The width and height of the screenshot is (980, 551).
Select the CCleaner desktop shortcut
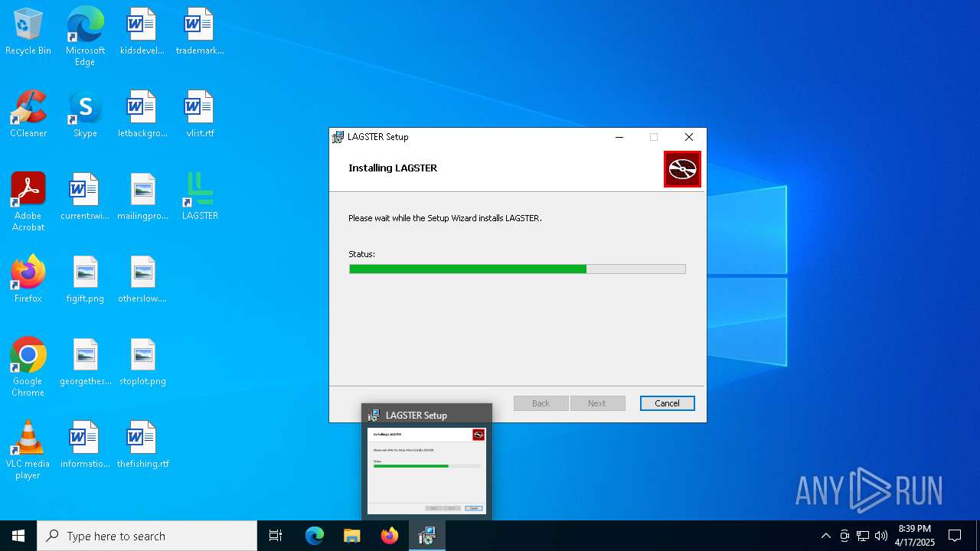pyautogui.click(x=28, y=114)
